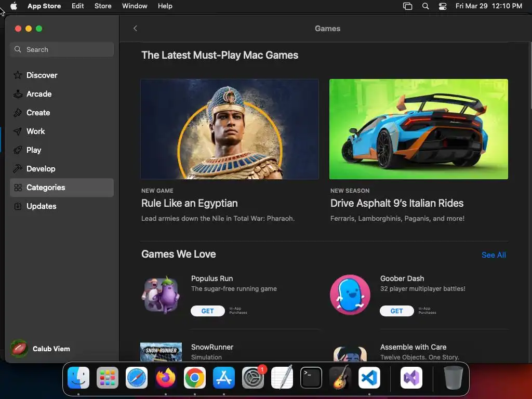
Task: Open the Develop hammer icon
Action: tap(18, 169)
